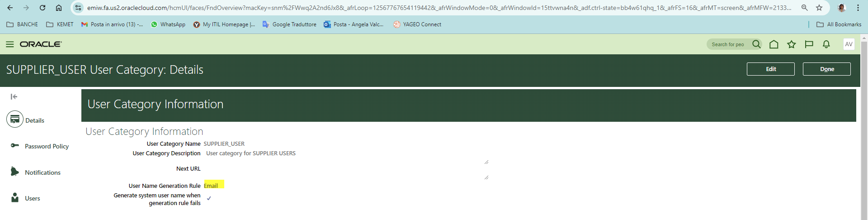
Task: Open the BANCHE bookmarks folder
Action: tap(22, 24)
